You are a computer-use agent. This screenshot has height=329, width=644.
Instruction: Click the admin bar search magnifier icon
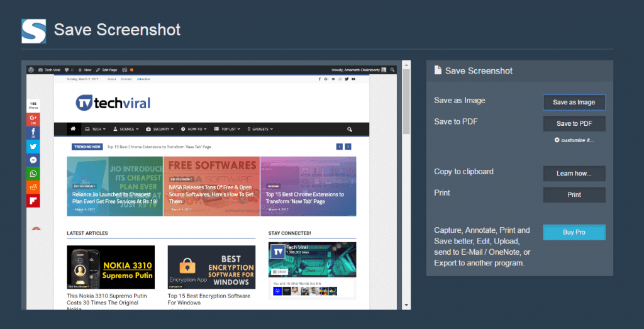392,70
